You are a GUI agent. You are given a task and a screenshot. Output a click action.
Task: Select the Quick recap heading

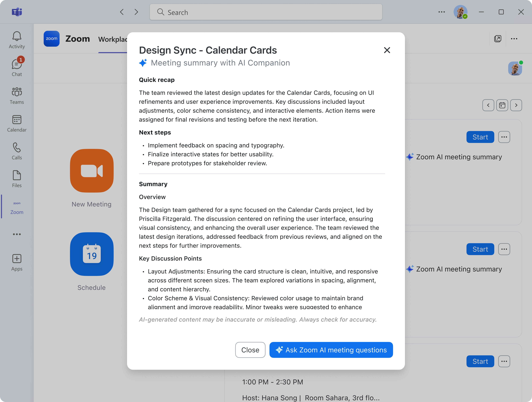tap(157, 80)
